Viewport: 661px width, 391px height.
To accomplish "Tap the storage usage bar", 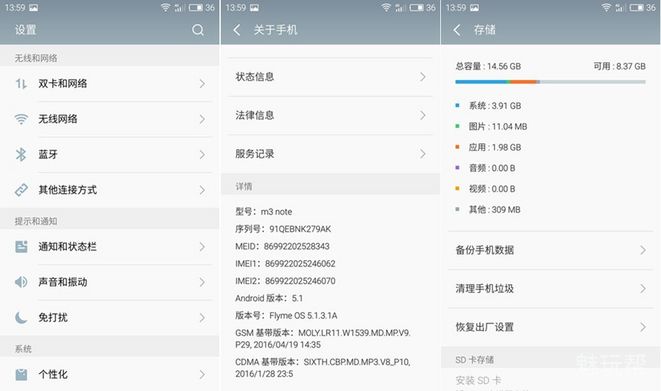I will [550, 82].
